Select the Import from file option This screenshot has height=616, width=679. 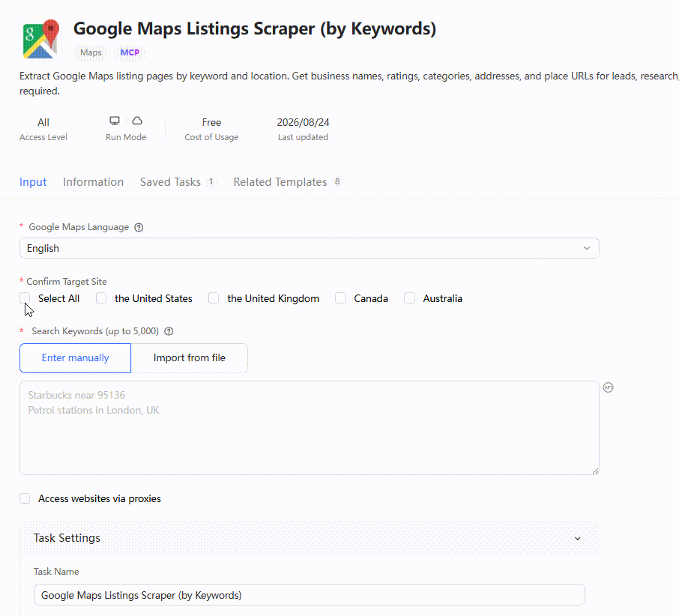click(x=190, y=358)
